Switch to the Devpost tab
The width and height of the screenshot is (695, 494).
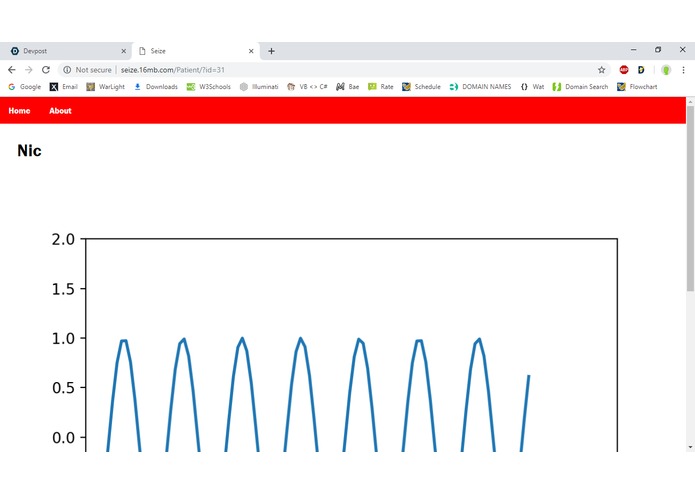(x=66, y=51)
